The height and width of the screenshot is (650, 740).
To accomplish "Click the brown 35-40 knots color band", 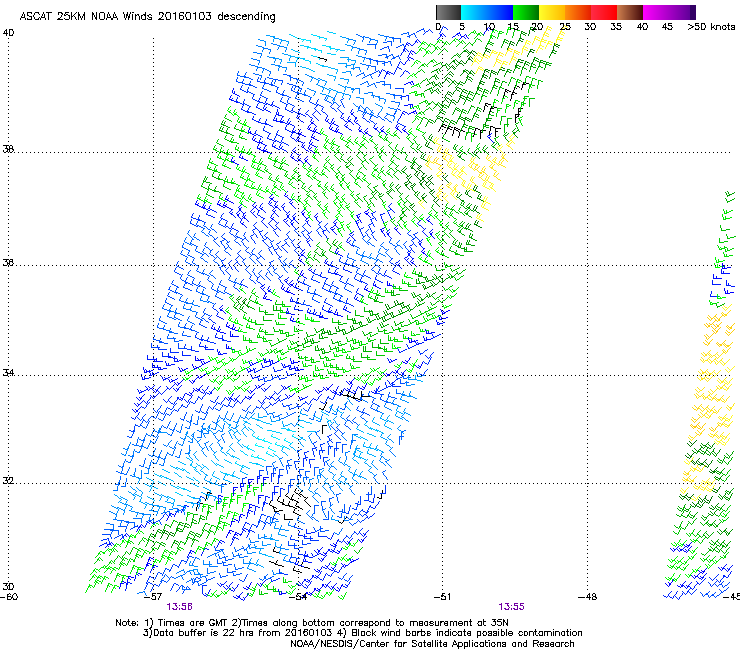I will pos(630,12).
